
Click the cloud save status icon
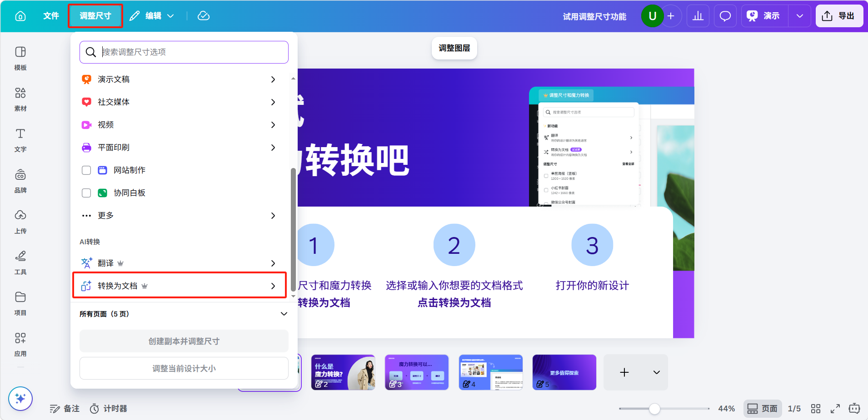[204, 16]
